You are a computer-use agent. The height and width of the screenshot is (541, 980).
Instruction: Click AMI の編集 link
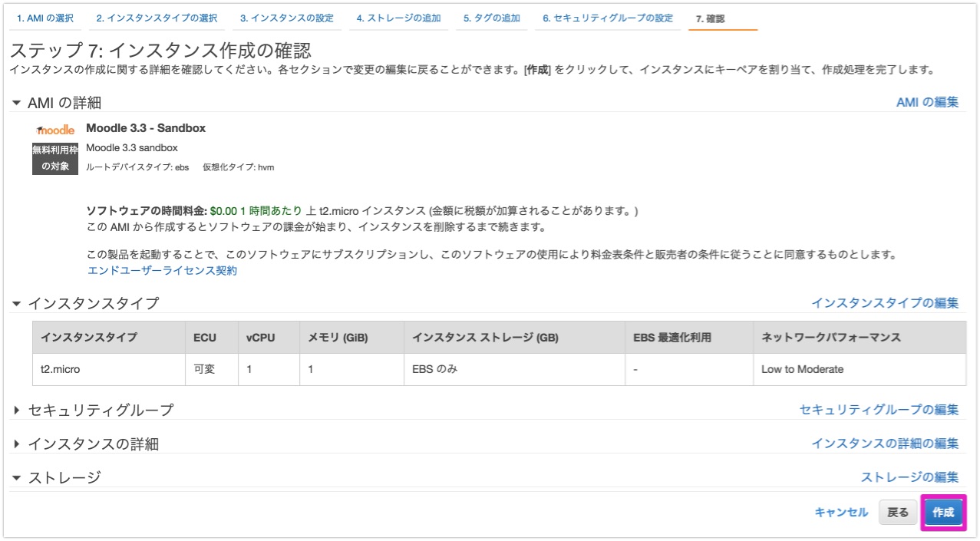tap(927, 102)
